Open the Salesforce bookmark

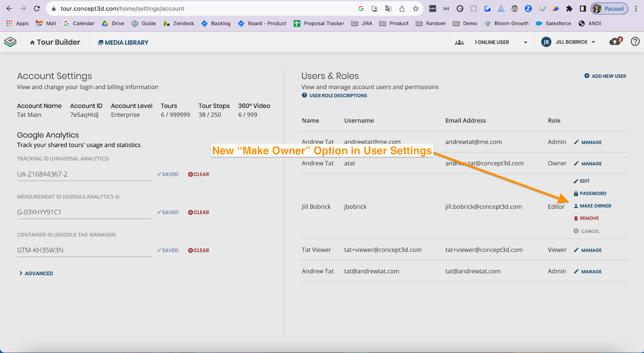[x=553, y=23]
